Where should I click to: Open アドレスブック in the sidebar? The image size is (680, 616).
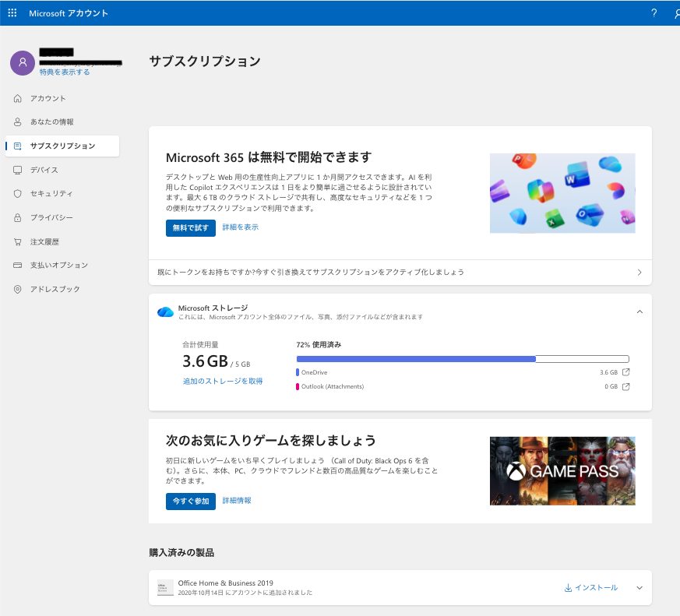tap(55, 289)
